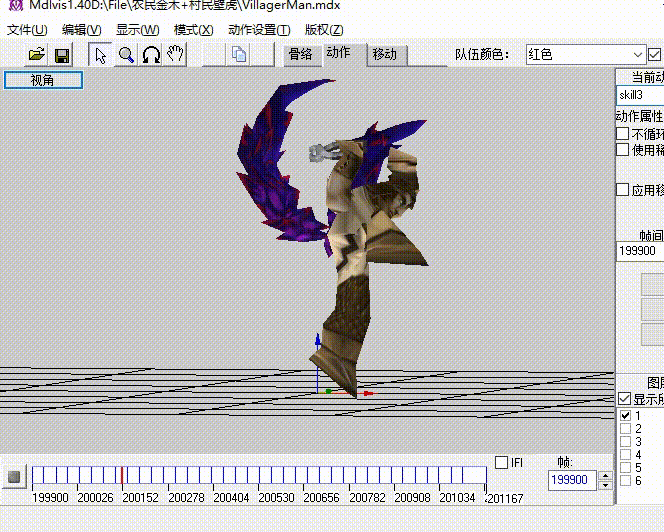Click the 帧 frame number input field
The width and height of the screenshot is (664, 532).
click(572, 480)
